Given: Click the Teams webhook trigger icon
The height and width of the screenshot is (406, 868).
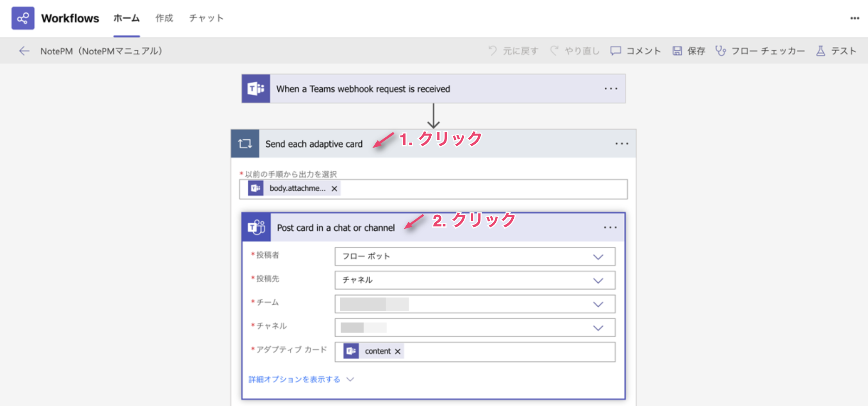Looking at the screenshot, I should pos(255,89).
